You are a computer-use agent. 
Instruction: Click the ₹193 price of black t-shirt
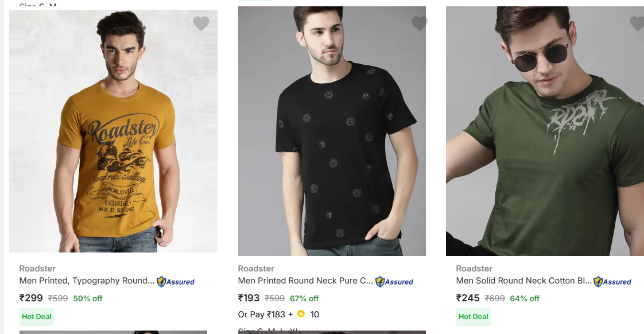click(x=249, y=298)
